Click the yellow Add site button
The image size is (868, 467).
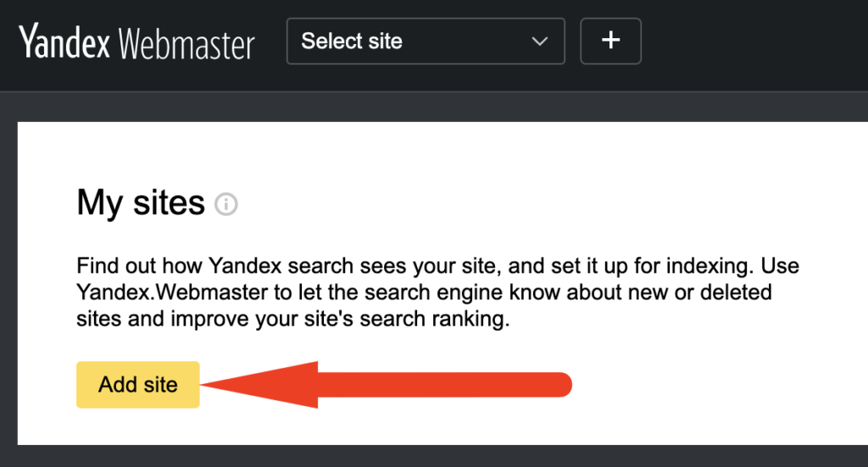(x=138, y=385)
